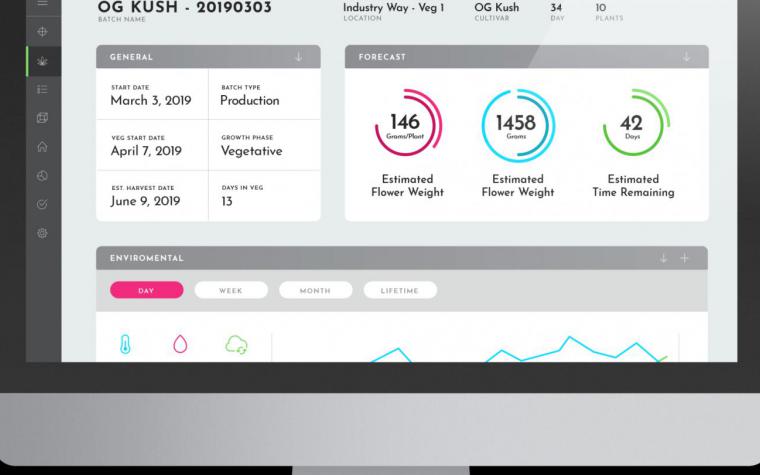The width and height of the screenshot is (760, 475).
Task: Open the task list sidebar icon
Action: [42, 90]
